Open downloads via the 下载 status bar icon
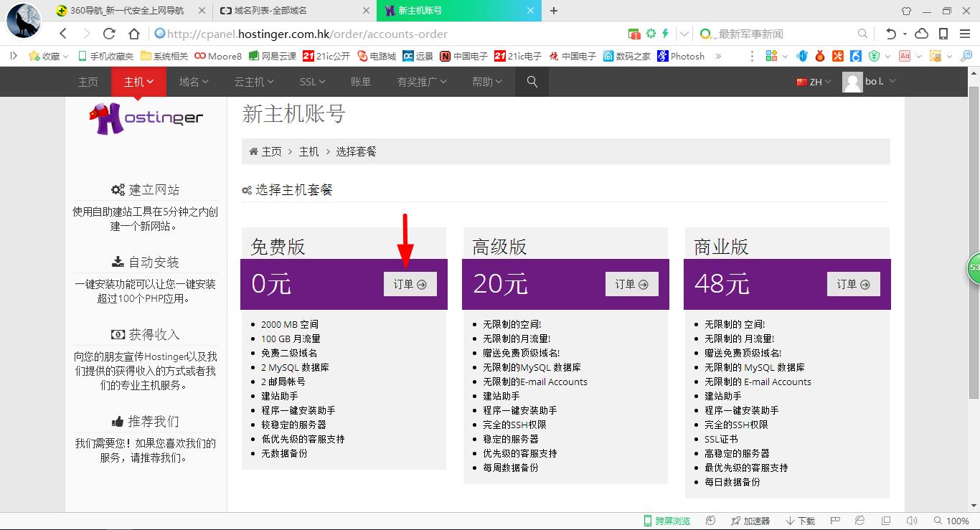Viewport: 980px width, 530px height. 800,521
